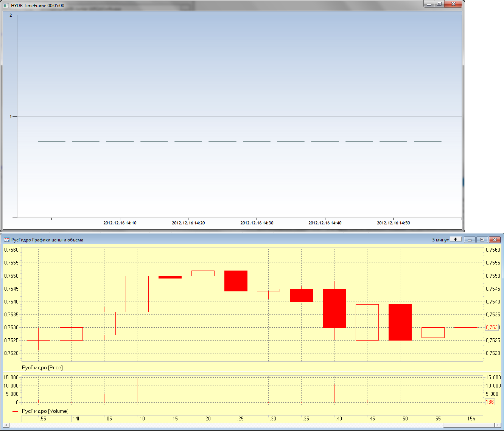Click the '5 минут' timeframe label
The height and width of the screenshot is (431, 504).
pos(440,240)
